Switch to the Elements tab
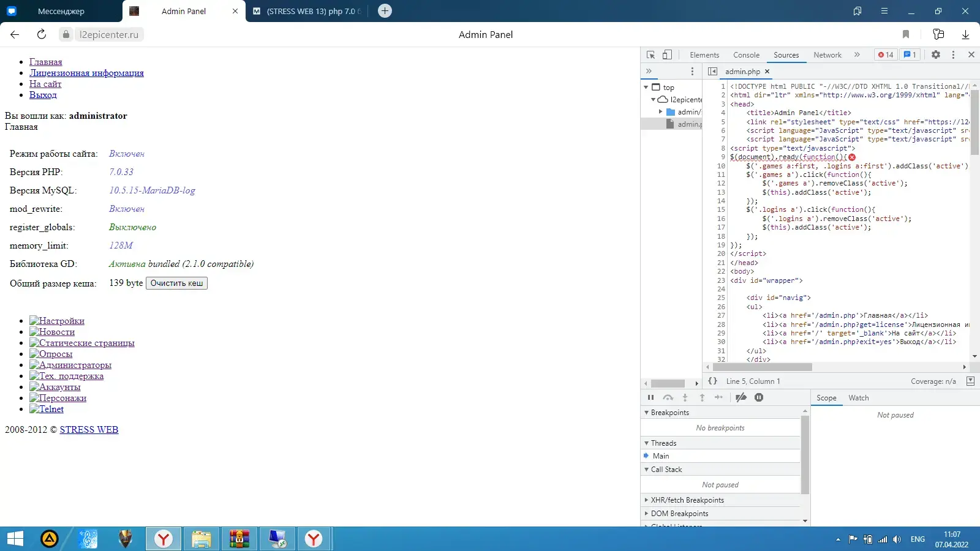The height and width of the screenshot is (551, 980). 704,55
